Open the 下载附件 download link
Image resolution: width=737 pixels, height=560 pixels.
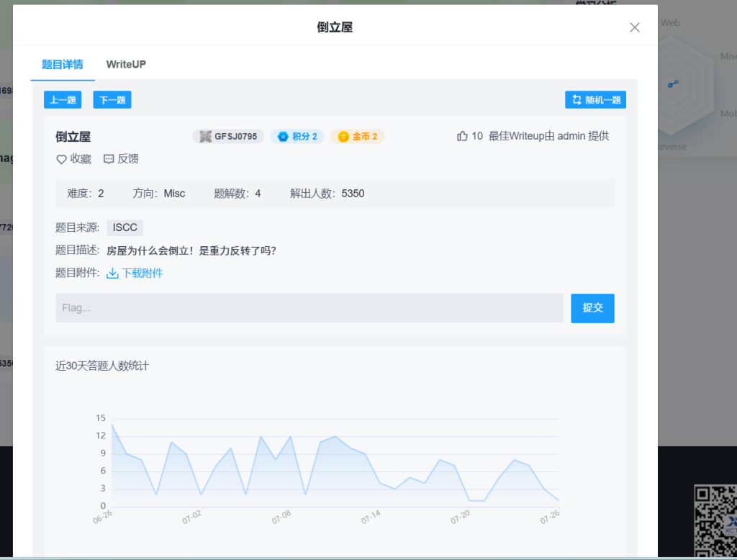coord(142,273)
